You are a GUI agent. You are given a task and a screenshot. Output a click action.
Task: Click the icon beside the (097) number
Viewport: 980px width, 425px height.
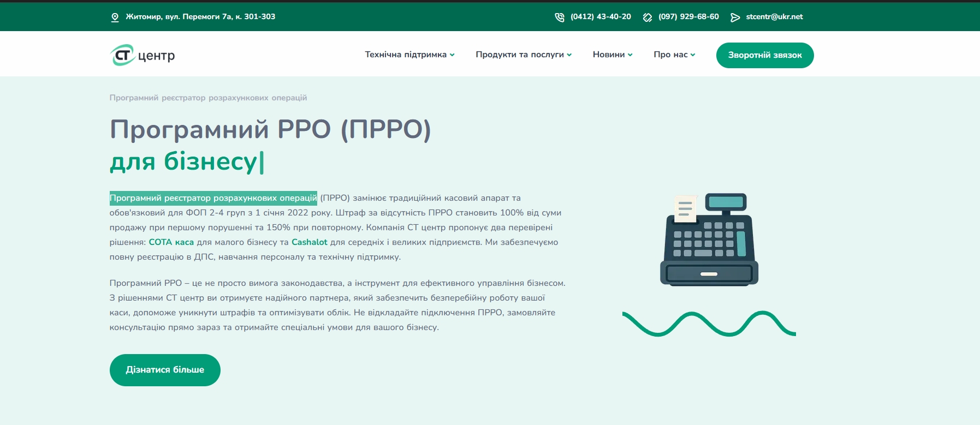coord(648,17)
